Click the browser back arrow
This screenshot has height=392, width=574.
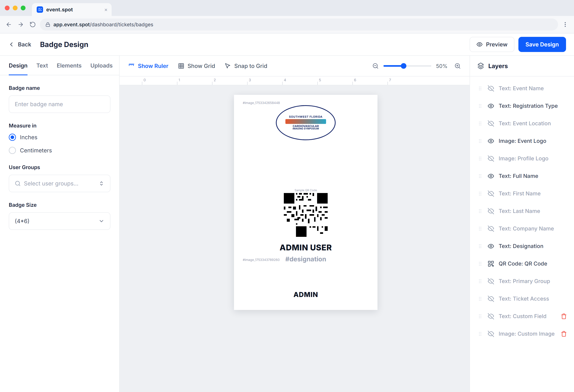[x=9, y=24]
